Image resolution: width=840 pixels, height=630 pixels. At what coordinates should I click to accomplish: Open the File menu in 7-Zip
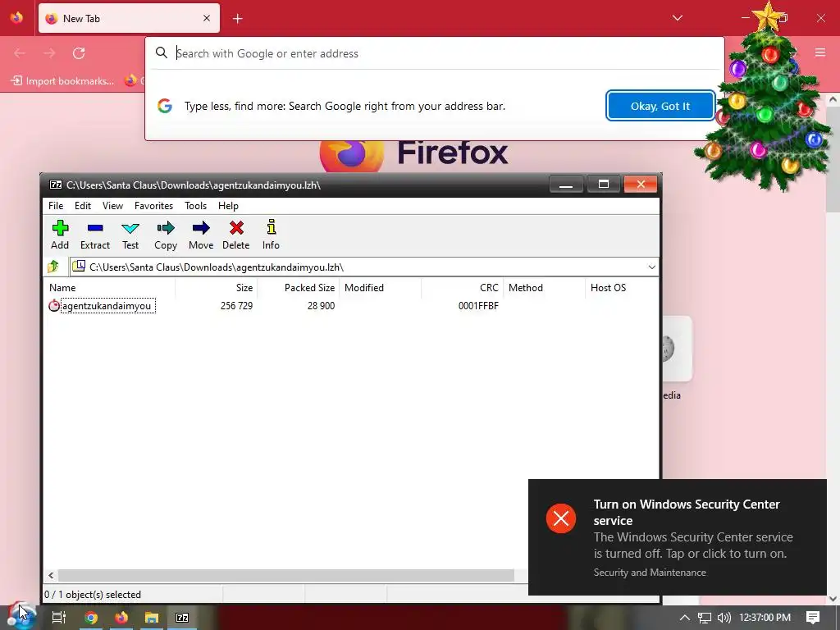coord(56,206)
